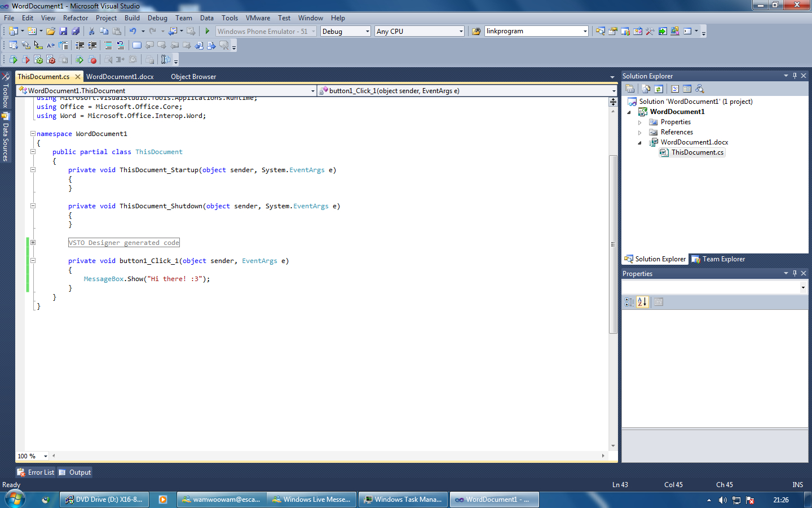Click the Decrease Line Indent icon
Viewport: 812px width, 508px height.
click(x=80, y=45)
